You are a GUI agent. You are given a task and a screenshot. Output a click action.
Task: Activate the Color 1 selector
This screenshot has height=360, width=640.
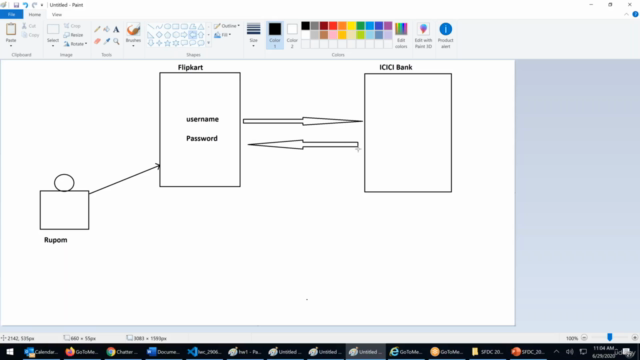[x=275, y=36]
